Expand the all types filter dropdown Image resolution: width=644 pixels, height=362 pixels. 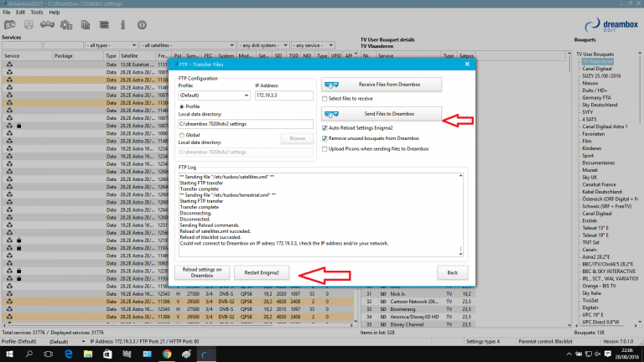pyautogui.click(x=112, y=45)
